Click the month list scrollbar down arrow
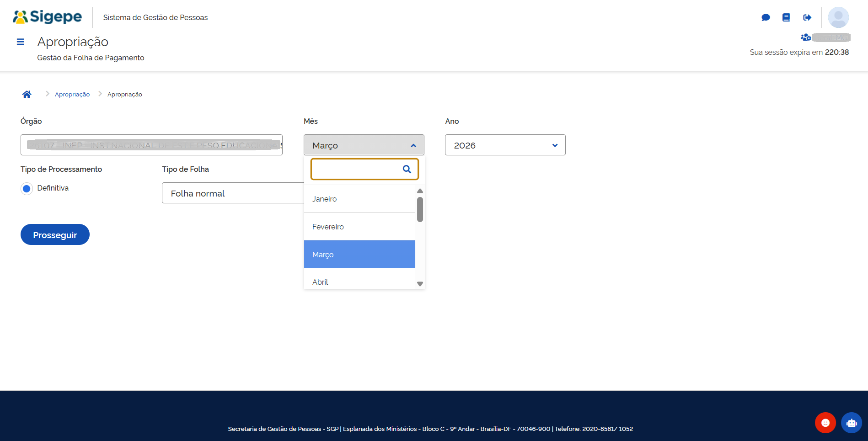 [x=420, y=284]
